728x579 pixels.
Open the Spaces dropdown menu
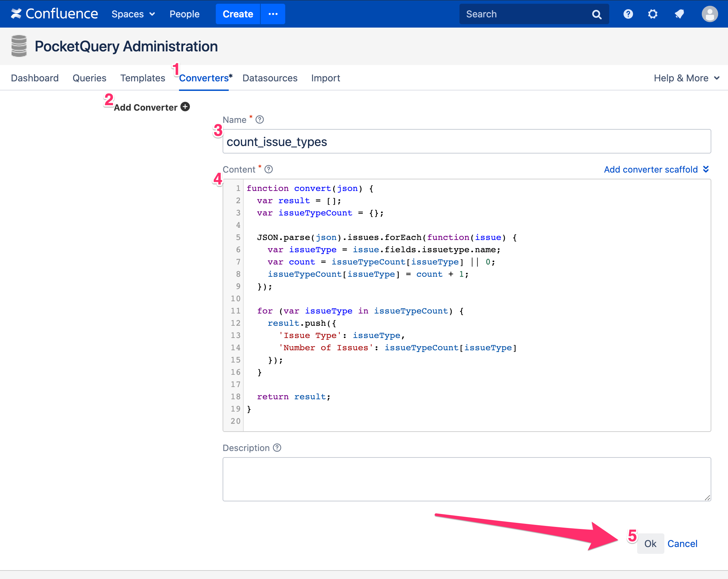click(x=133, y=14)
